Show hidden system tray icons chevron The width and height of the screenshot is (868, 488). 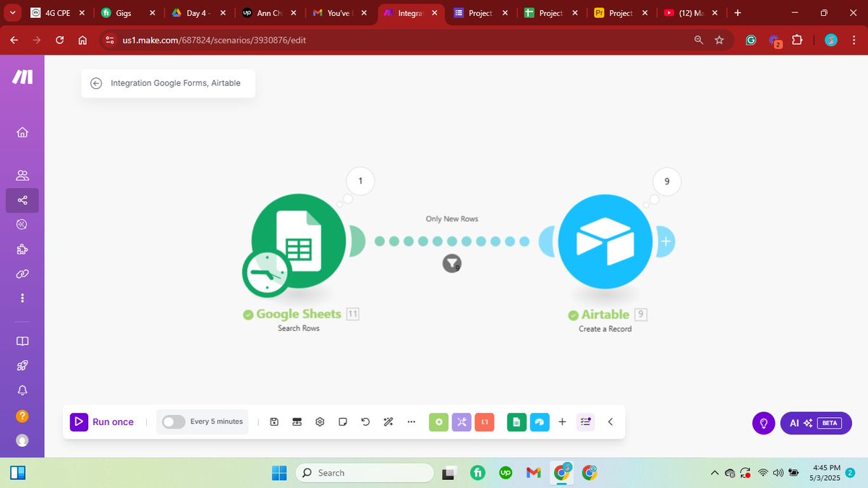pyautogui.click(x=715, y=473)
